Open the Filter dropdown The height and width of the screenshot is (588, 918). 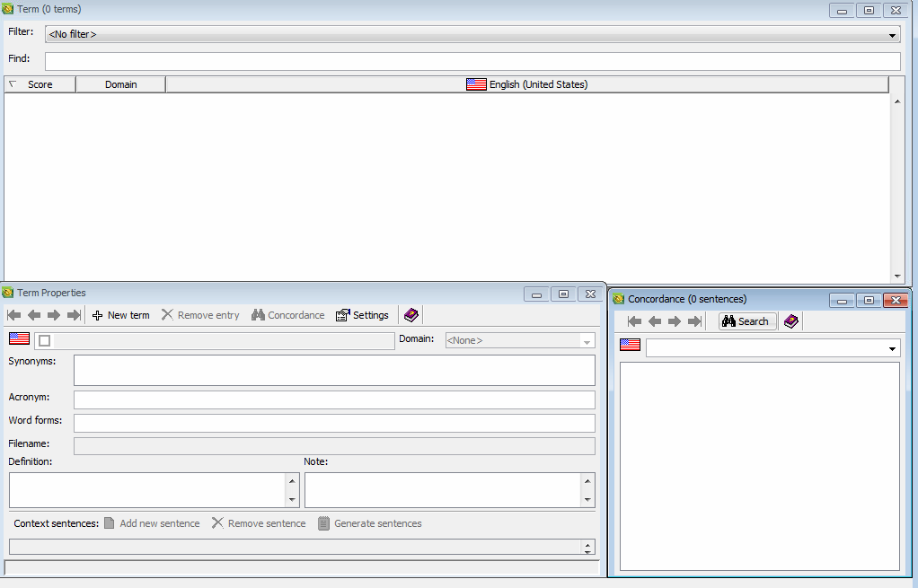point(892,35)
